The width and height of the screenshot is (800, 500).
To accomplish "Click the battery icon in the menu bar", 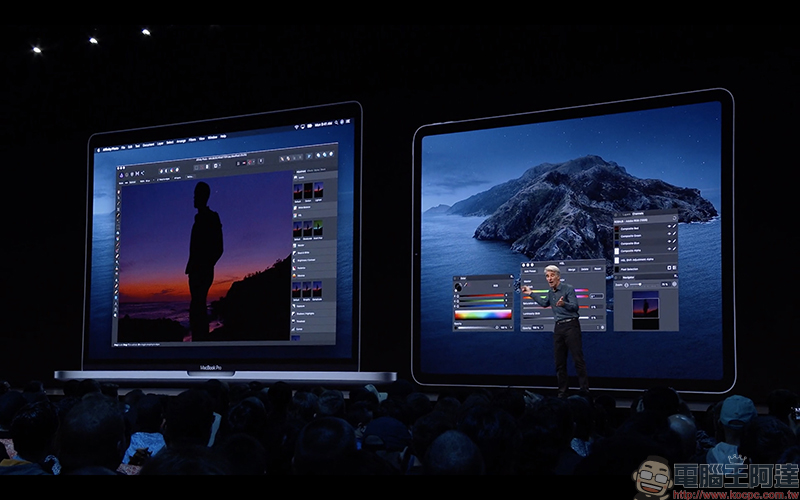I will click(310, 126).
